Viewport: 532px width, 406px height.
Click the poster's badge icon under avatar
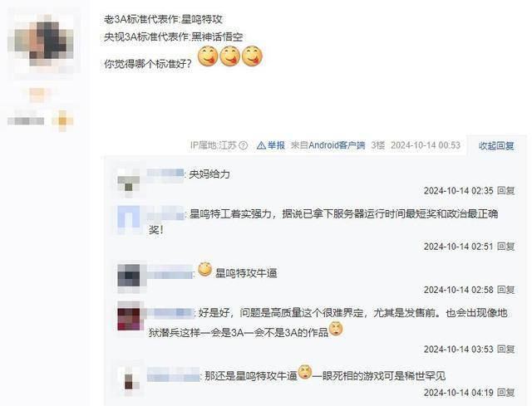point(62,120)
